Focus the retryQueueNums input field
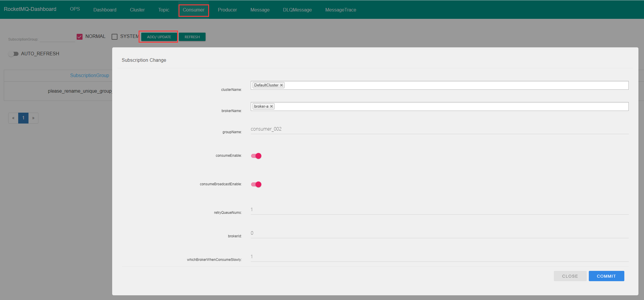644x300 pixels. point(439,210)
